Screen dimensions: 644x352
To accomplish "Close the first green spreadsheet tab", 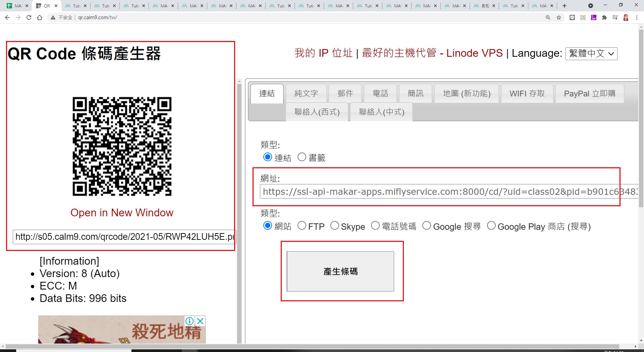I will (x=27, y=6).
